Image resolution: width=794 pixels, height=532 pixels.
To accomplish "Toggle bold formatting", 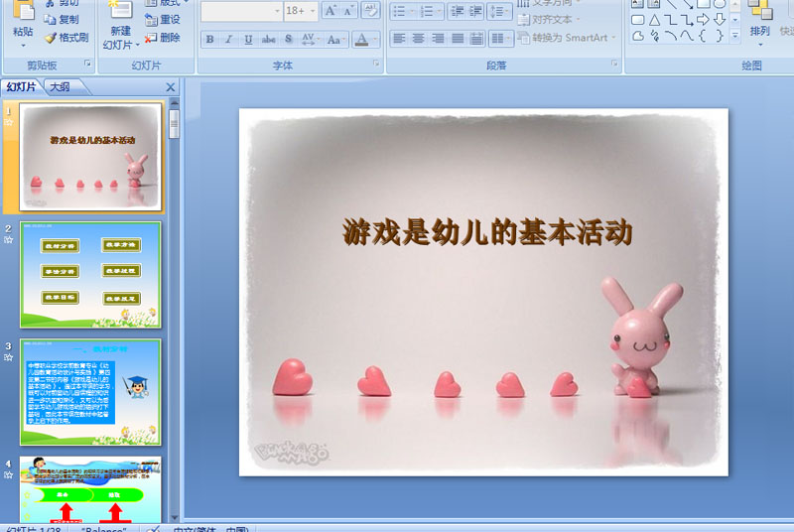I will (209, 40).
